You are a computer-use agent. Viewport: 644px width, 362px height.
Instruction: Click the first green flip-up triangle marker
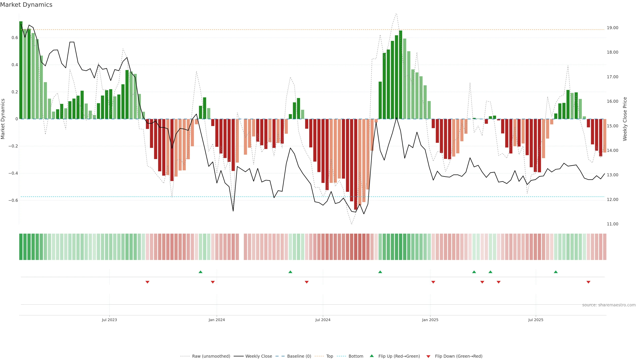200,272
